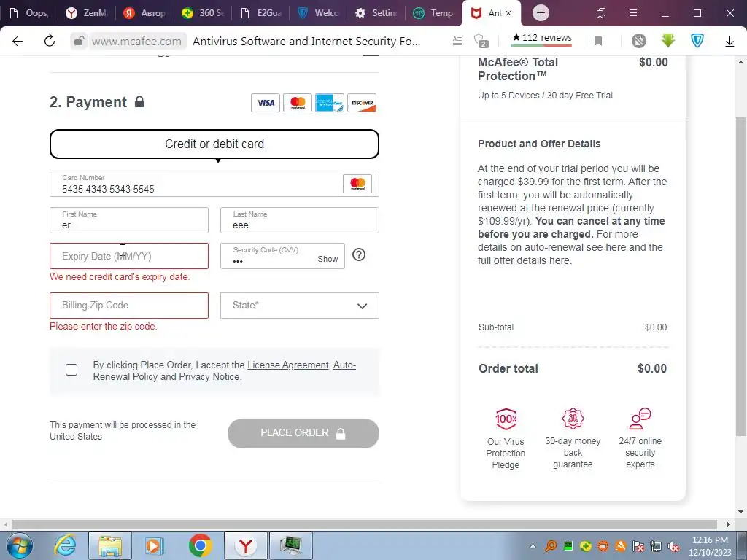The height and width of the screenshot is (560, 747).
Task: Switch to the Settings tab
Action: [376, 13]
